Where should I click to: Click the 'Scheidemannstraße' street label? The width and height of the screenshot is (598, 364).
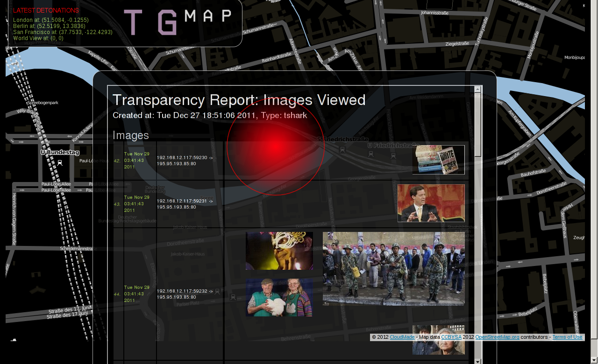point(77,249)
